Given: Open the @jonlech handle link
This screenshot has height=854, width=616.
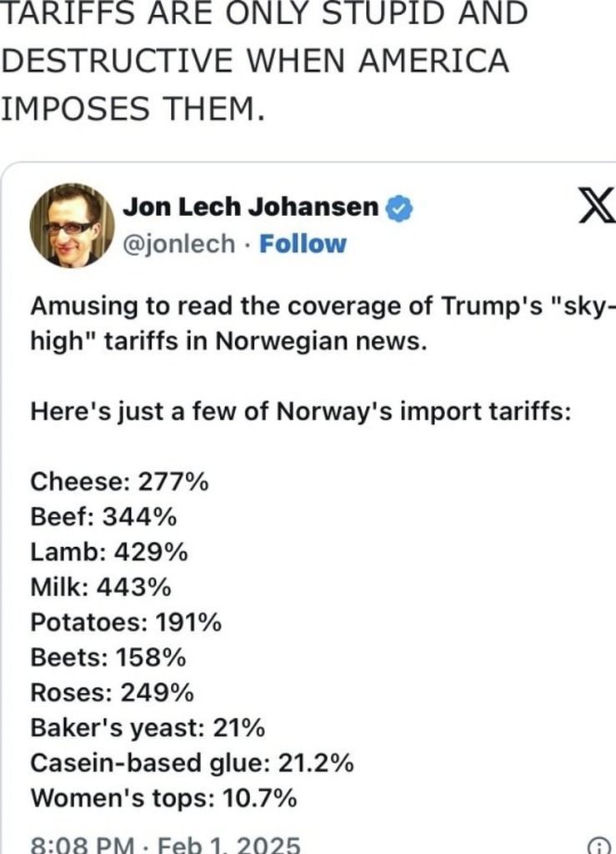Looking at the screenshot, I should point(179,244).
